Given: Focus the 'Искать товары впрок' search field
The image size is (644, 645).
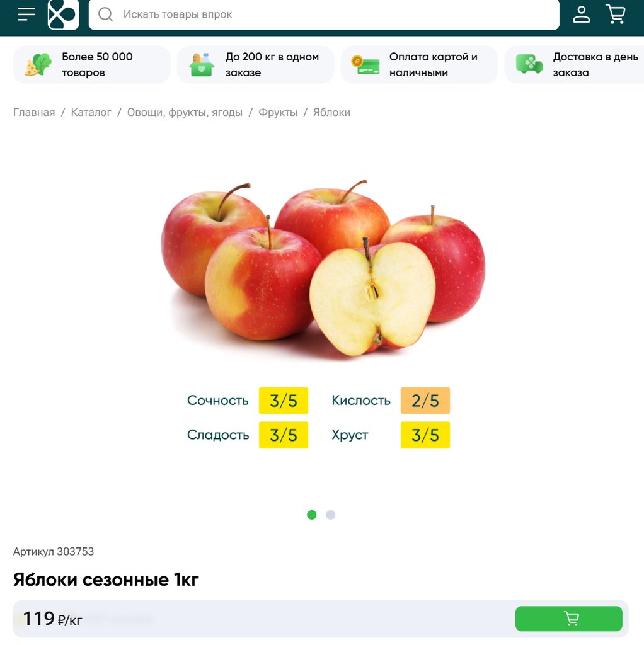Looking at the screenshot, I should 324,14.
